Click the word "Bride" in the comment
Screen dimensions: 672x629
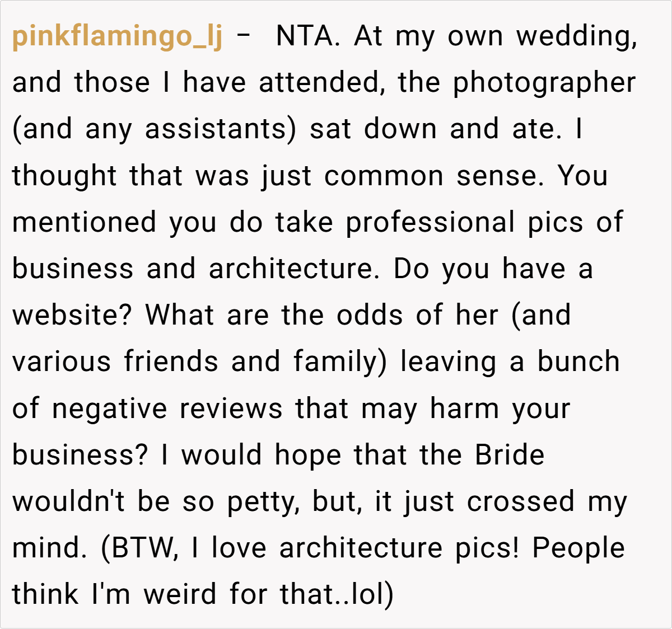pyautogui.click(x=510, y=454)
